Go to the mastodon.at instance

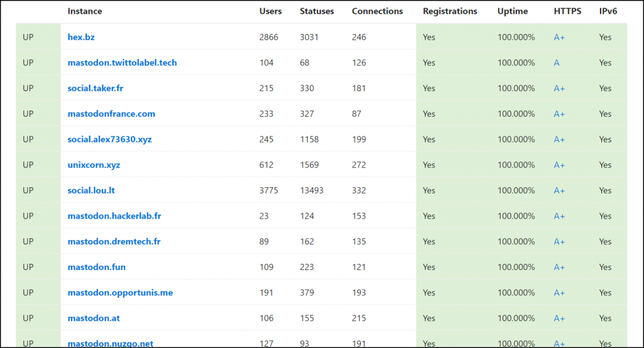tap(94, 318)
